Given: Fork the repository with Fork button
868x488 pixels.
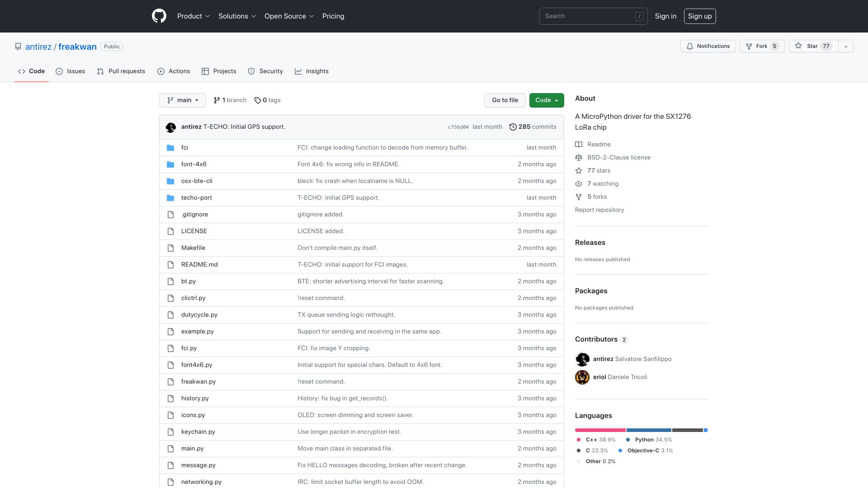Looking at the screenshot, I should [x=762, y=46].
